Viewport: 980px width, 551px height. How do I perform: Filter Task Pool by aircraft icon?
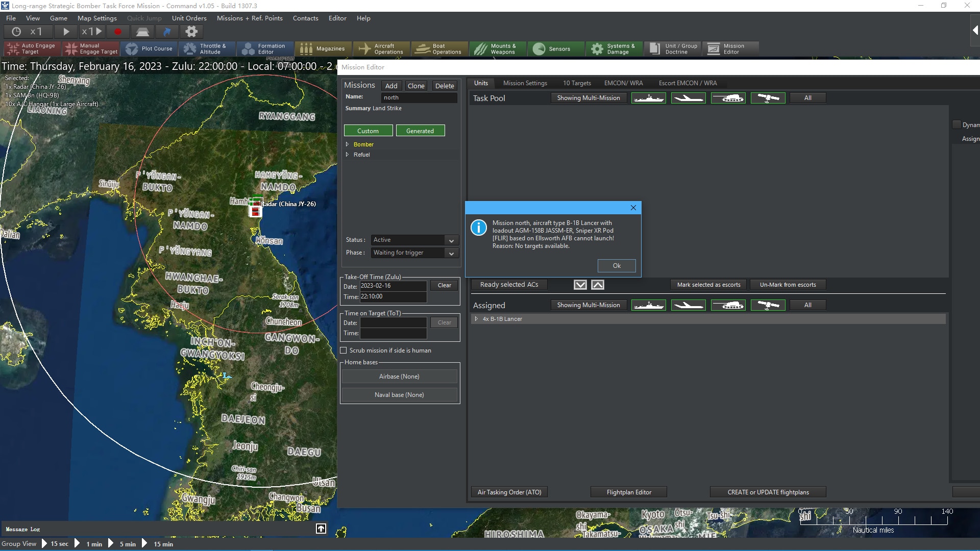688,98
